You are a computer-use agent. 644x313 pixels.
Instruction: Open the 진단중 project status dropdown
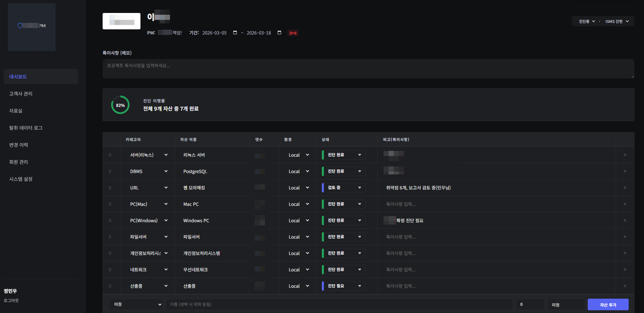(587, 22)
